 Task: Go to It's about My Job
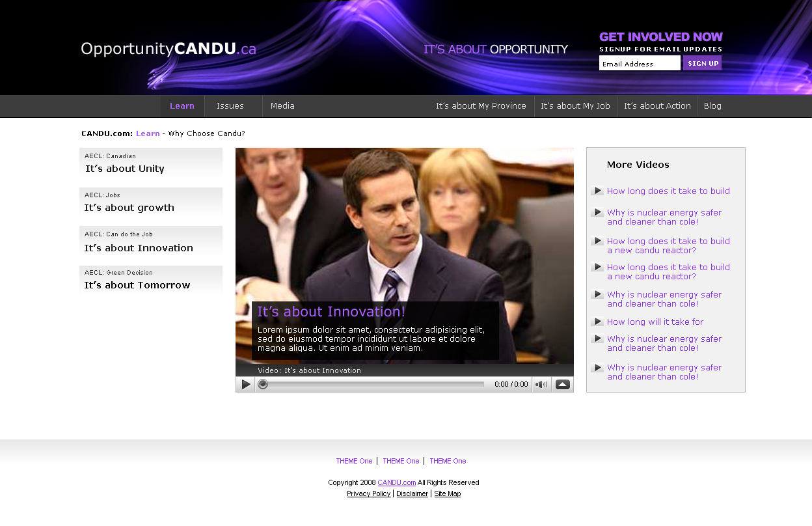(x=575, y=106)
